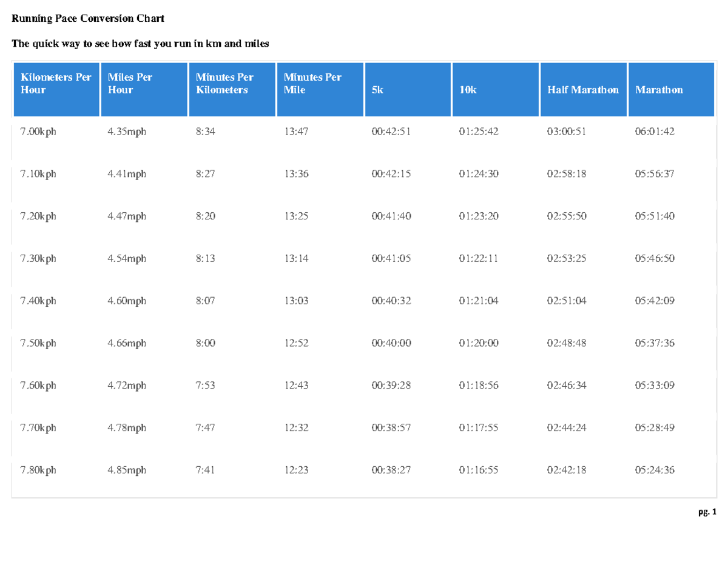Select the 00:42:51 5k time cell
This screenshot has width=728, height=562.
[390, 132]
